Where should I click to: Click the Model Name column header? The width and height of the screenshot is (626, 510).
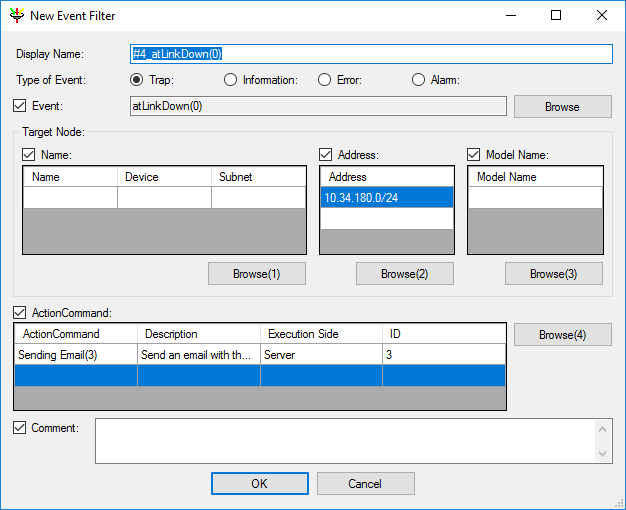click(535, 177)
